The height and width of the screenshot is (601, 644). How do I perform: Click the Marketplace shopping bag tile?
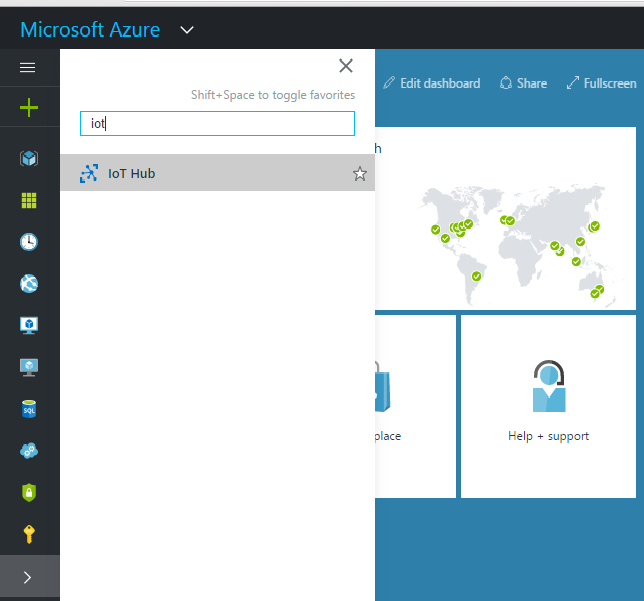tap(415, 407)
